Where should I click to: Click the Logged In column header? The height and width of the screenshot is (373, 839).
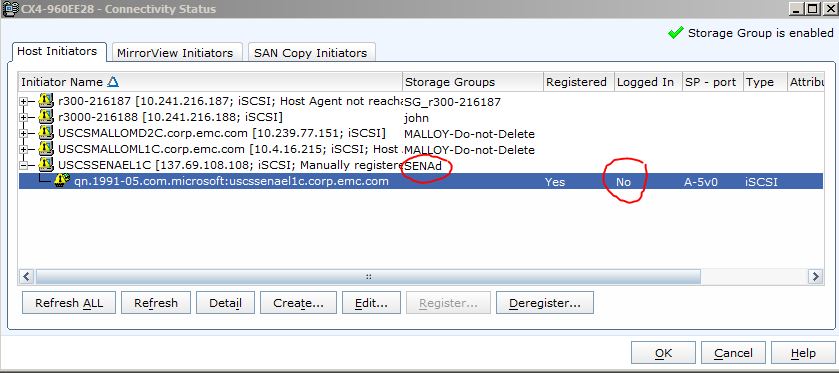pyautogui.click(x=648, y=82)
